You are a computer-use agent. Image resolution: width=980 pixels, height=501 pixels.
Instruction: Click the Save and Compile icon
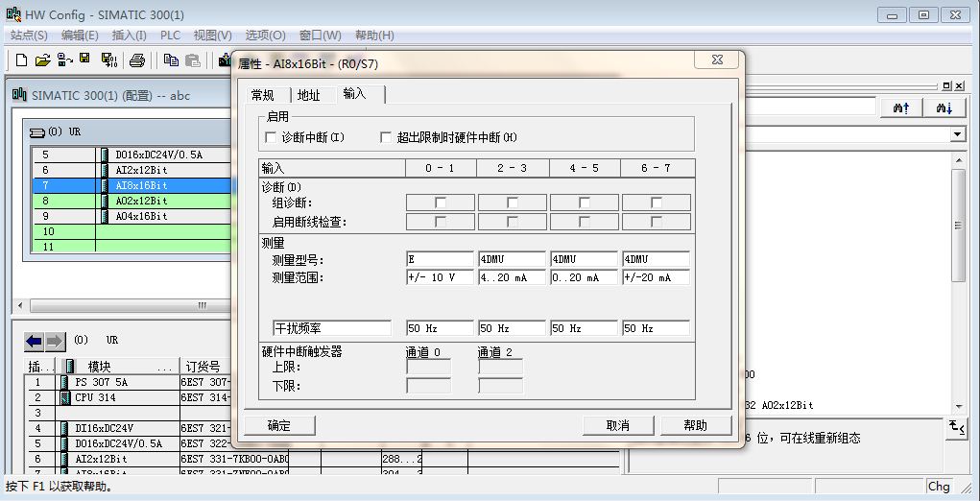click(108, 60)
